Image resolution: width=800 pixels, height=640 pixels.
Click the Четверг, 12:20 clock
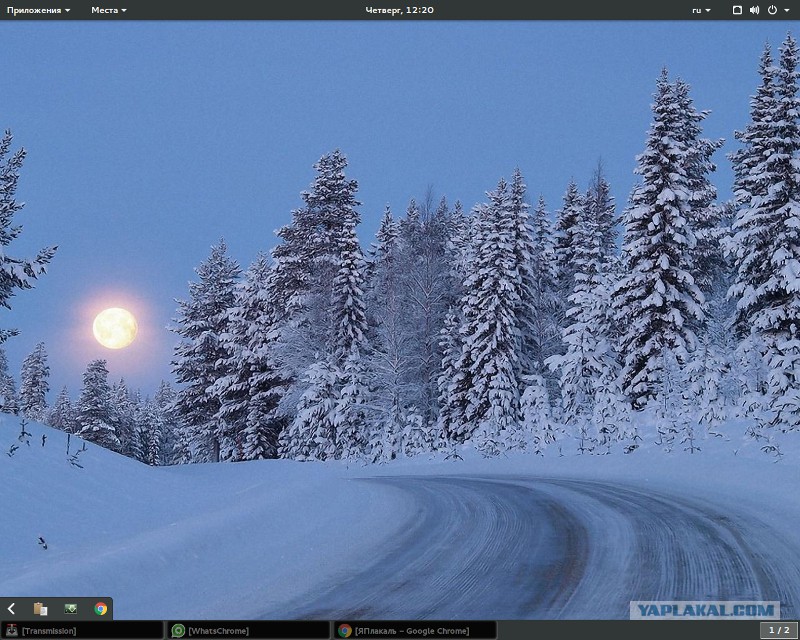[x=399, y=10]
